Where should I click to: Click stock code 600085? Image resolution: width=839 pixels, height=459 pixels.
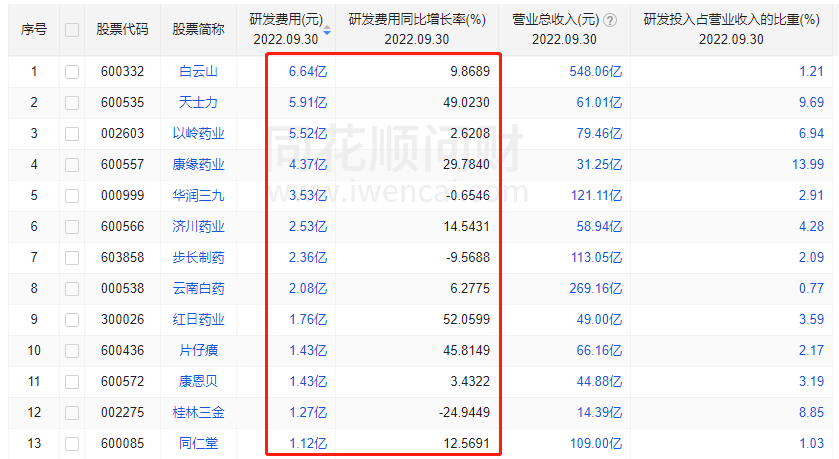pos(122,444)
